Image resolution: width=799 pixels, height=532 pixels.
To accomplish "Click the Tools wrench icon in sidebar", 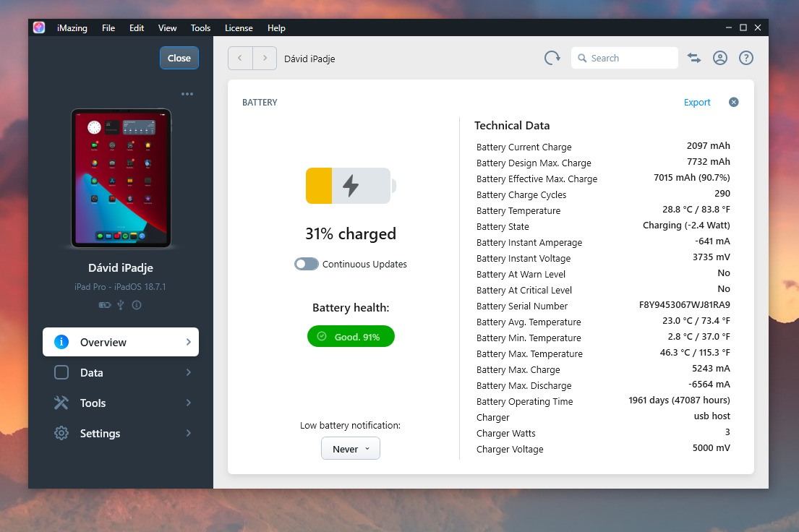I will (61, 403).
